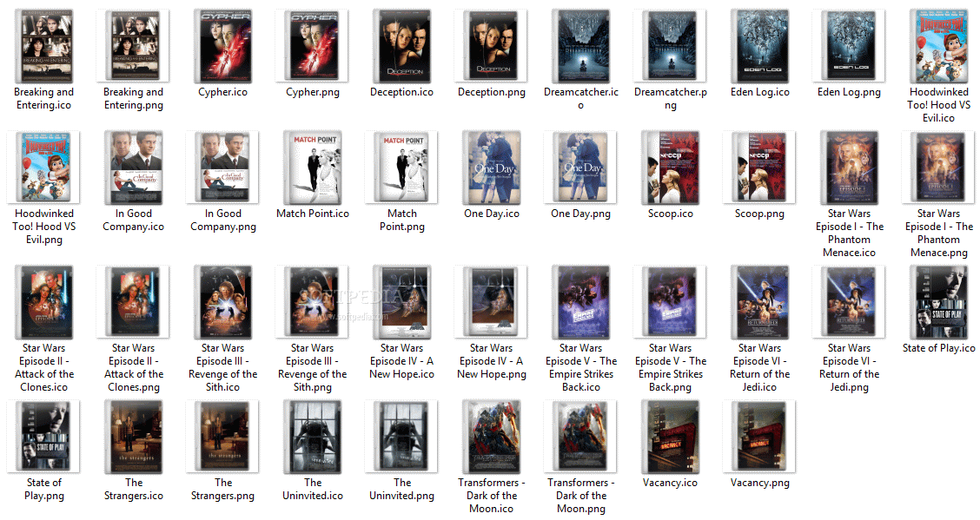Screen dimensions: 980x520
Task: Click the 'The Uninvited.ico' name label
Action: [x=313, y=490]
